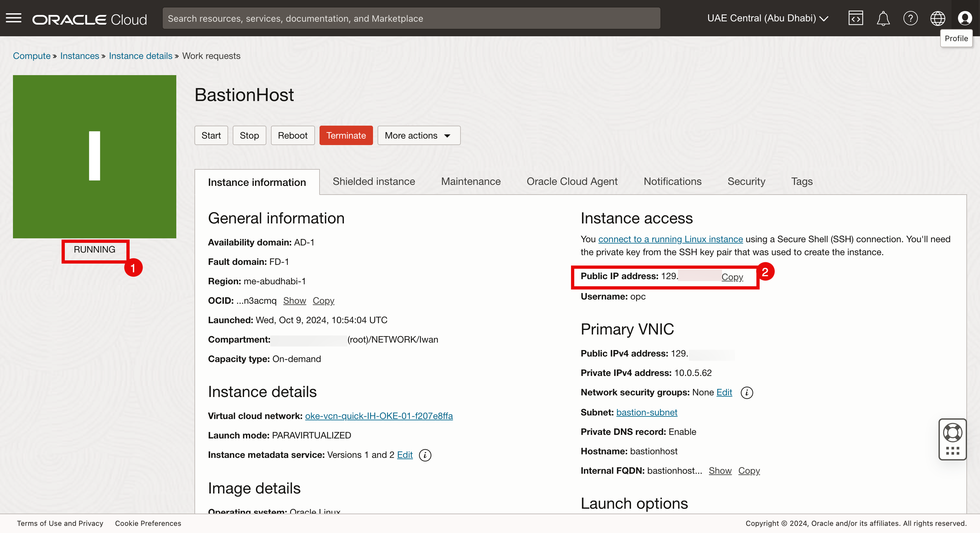Image resolution: width=980 pixels, height=533 pixels.
Task: Click the Instances breadcrumb link
Action: [x=79, y=56]
